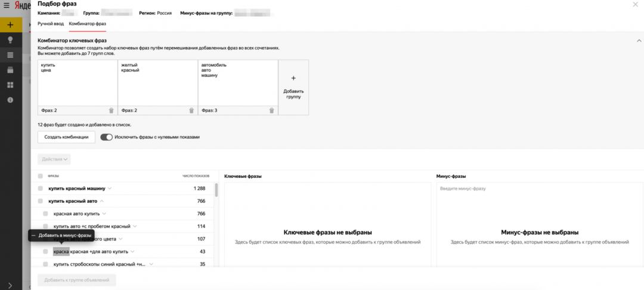The height and width of the screenshot is (290, 644).
Task: Collapse the 'купить красный авто' phrase group
Action: pyautogui.click(x=101, y=201)
